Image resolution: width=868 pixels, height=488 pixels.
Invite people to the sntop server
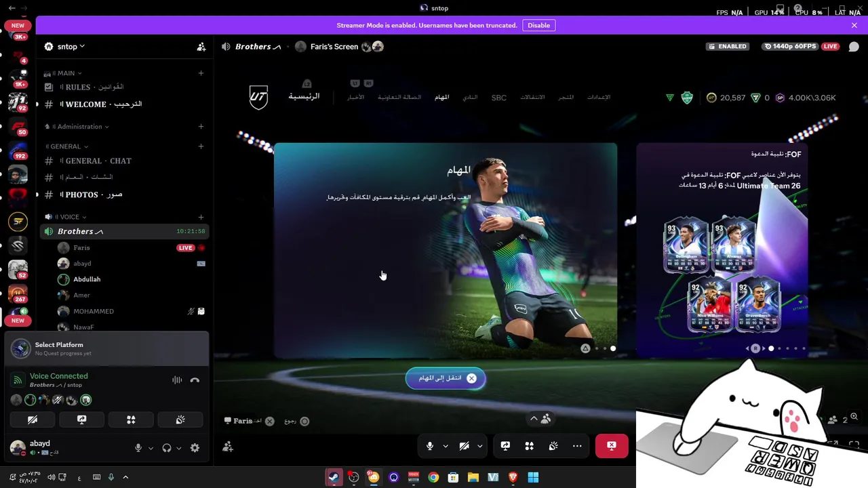click(201, 47)
